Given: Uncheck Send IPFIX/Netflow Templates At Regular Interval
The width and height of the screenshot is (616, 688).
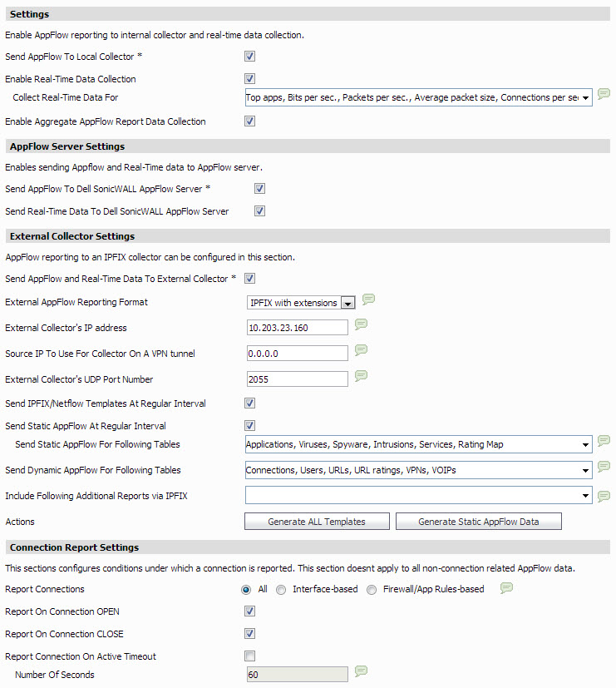Looking at the screenshot, I should 250,403.
